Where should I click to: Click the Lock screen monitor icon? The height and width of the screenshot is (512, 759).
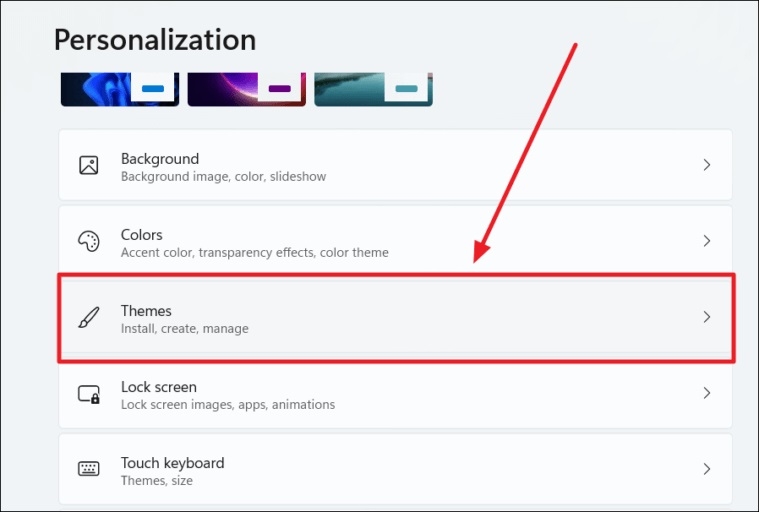click(x=89, y=394)
